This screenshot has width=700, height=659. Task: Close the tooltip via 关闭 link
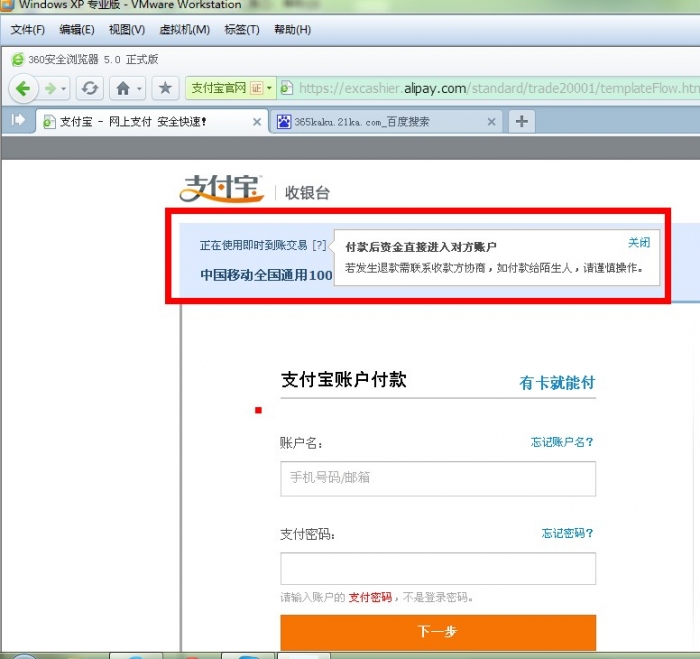coord(639,242)
